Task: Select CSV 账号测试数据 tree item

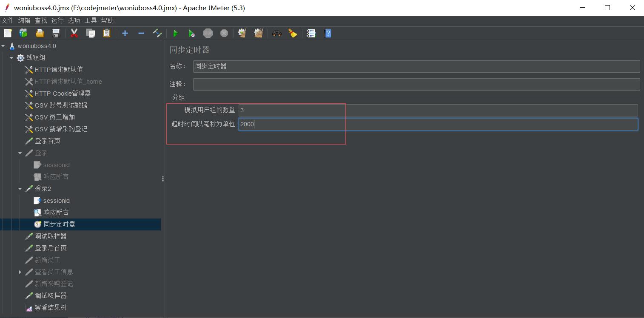Action: (x=61, y=105)
